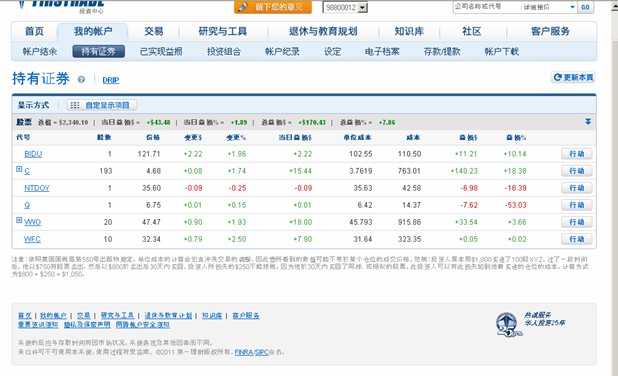The image size is (618, 376).
Task: Click the 行动 button in the VWO row
Action: tap(577, 222)
